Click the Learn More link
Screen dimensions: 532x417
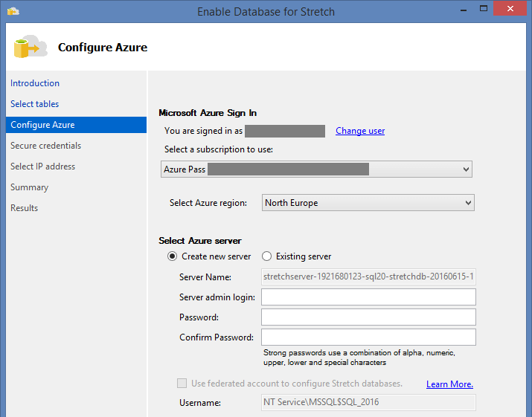tap(449, 384)
